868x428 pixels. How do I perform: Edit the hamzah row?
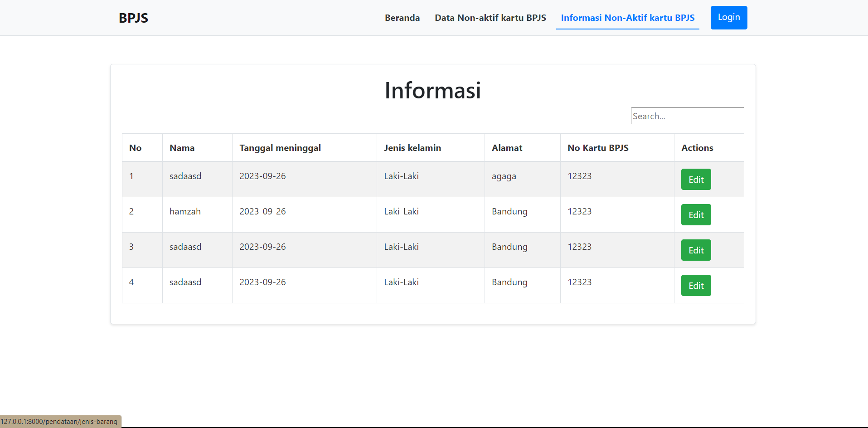pyautogui.click(x=696, y=215)
